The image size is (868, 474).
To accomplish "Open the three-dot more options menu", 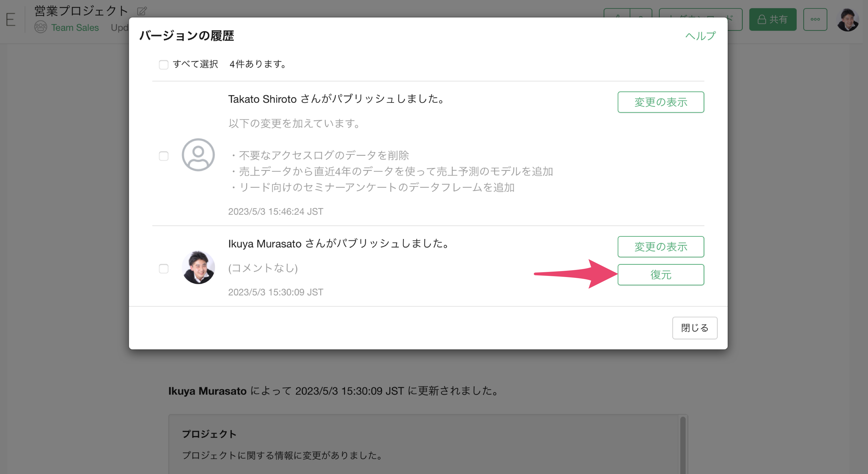I will 815,20.
